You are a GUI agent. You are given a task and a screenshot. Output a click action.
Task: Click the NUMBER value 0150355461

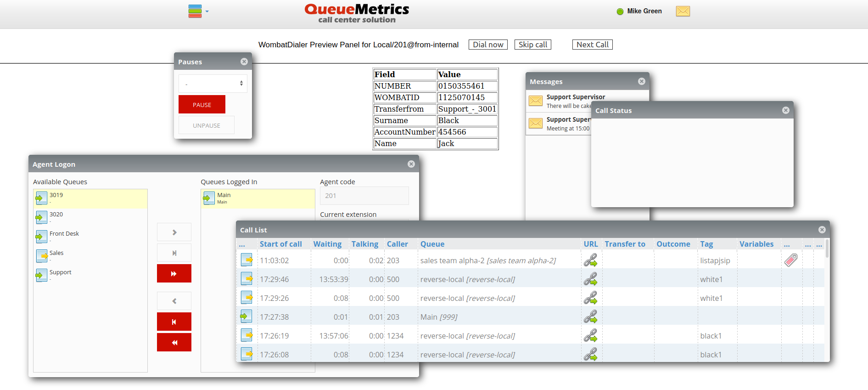tap(467, 86)
